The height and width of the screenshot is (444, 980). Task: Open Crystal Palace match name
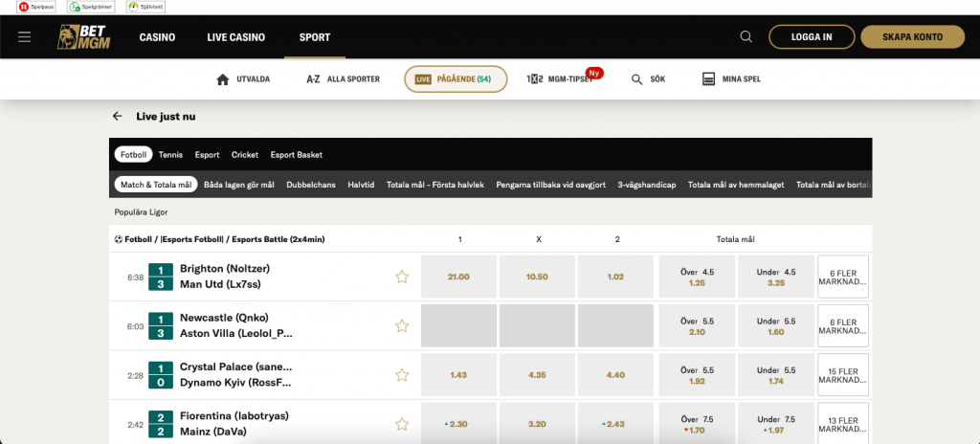point(235,366)
